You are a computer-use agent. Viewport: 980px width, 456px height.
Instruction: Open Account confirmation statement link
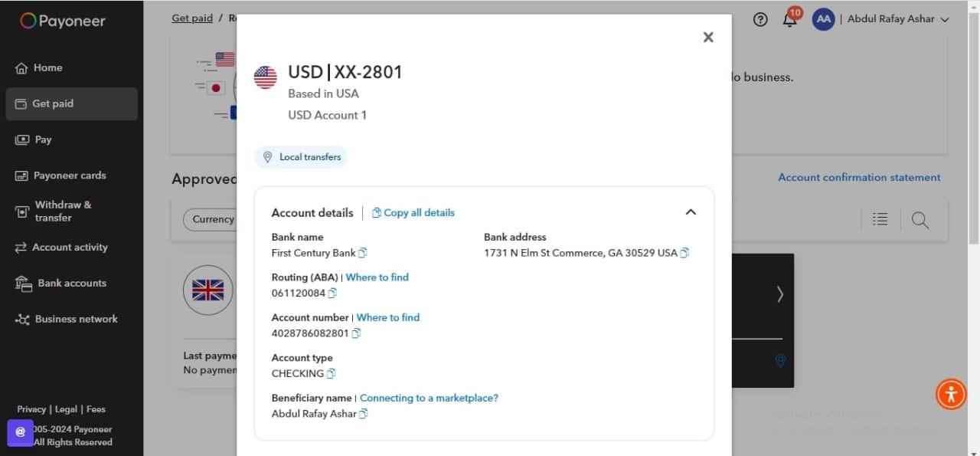pyautogui.click(x=859, y=177)
